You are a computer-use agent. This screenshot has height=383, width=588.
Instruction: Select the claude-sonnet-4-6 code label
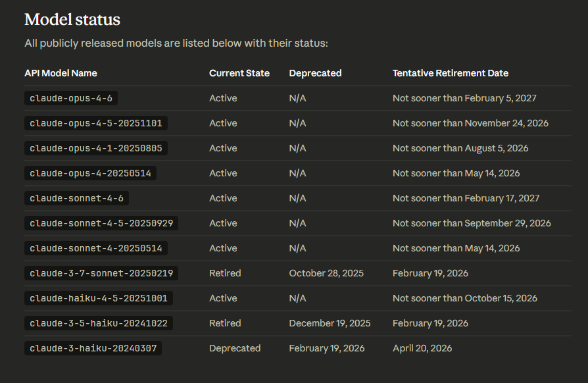(76, 198)
